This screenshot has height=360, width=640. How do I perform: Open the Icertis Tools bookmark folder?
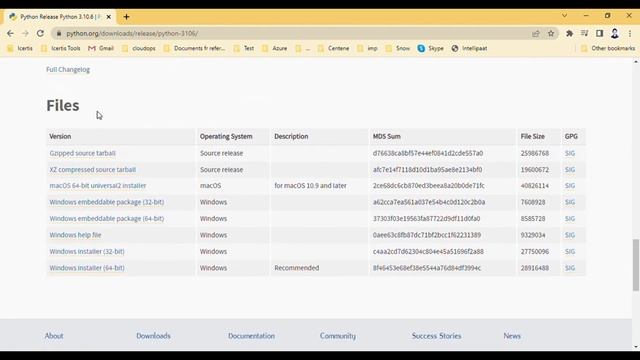tap(60, 48)
